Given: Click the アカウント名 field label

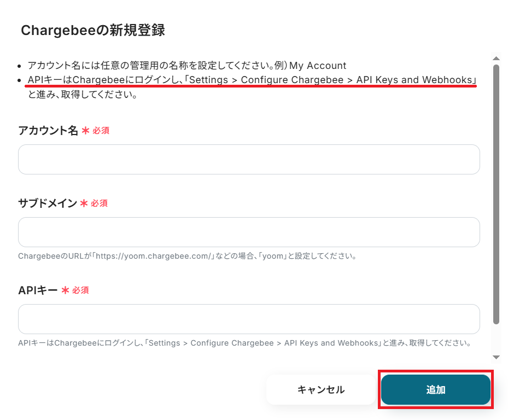Looking at the screenshot, I should click(x=48, y=131).
